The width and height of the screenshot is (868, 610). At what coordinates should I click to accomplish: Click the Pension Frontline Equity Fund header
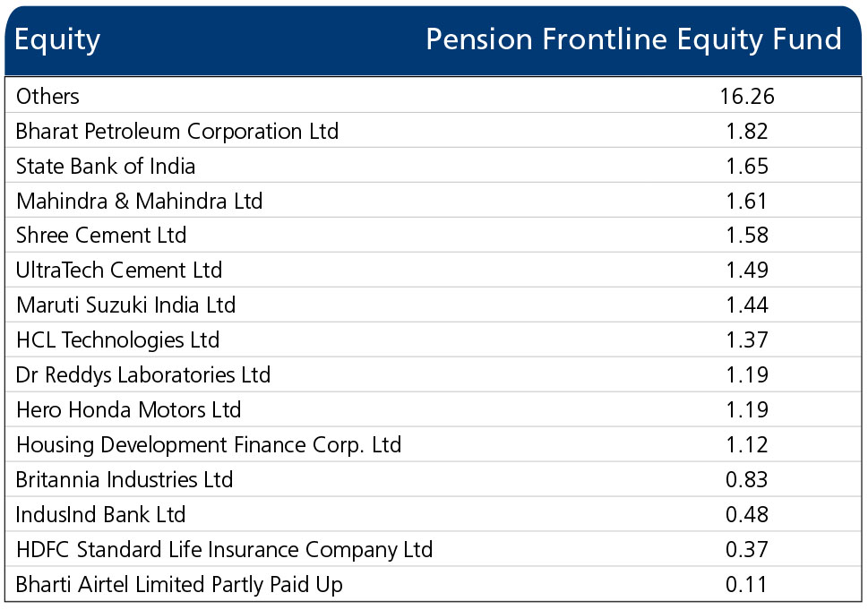[x=634, y=39]
